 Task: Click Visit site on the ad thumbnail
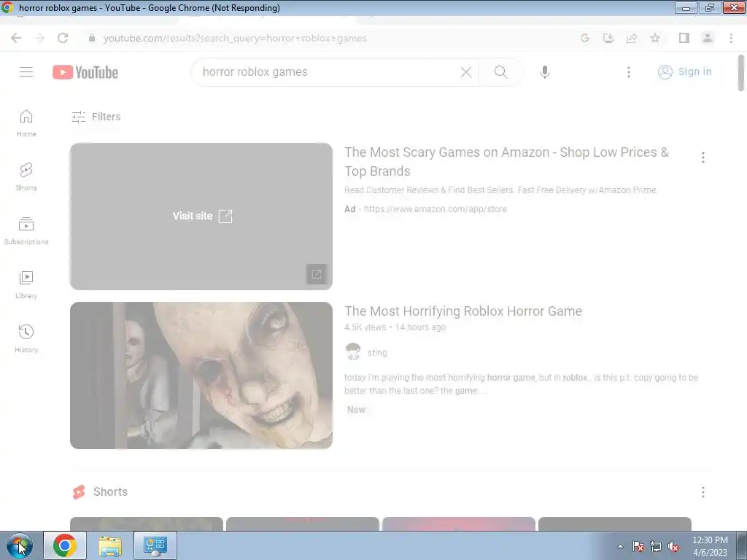[x=203, y=216]
